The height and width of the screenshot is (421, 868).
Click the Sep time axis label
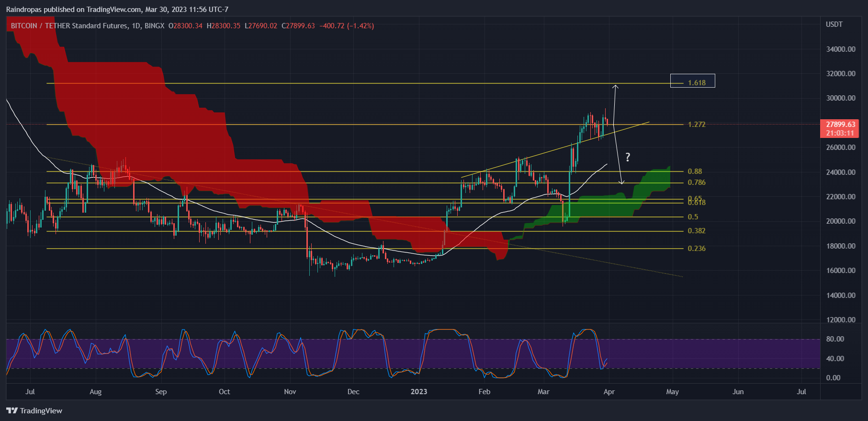point(161,392)
